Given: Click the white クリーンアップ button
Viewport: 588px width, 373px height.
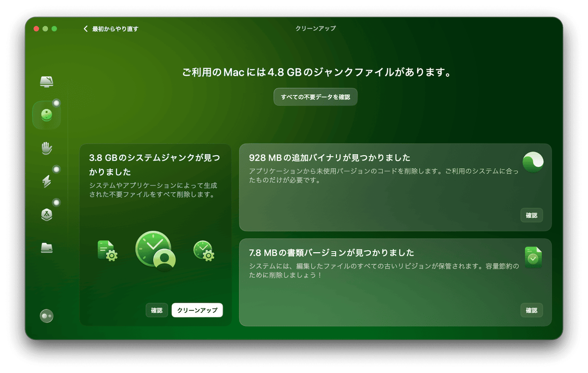Looking at the screenshot, I should coord(197,310).
